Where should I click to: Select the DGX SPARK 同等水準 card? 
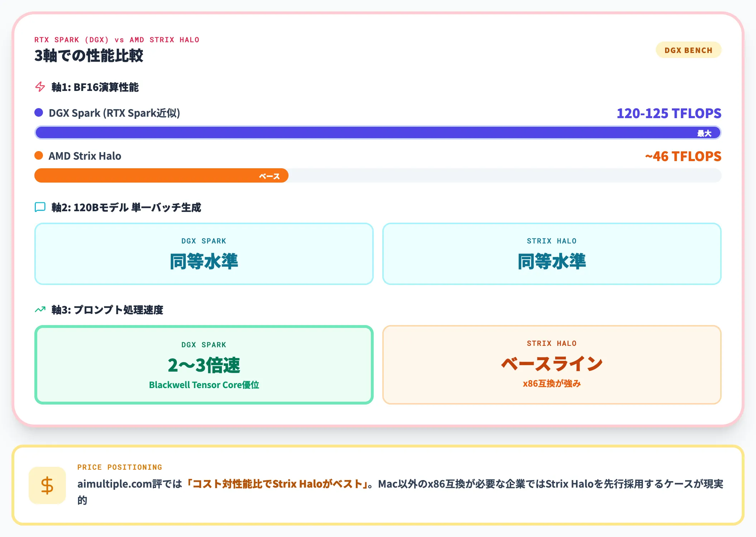[x=204, y=254]
